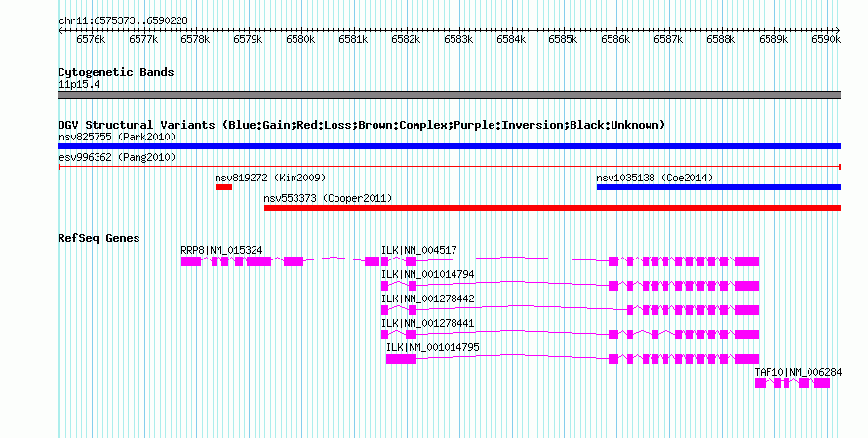Click the ILK|NM_001278442 transcript label
This screenshot has height=438, width=868.
(x=427, y=299)
